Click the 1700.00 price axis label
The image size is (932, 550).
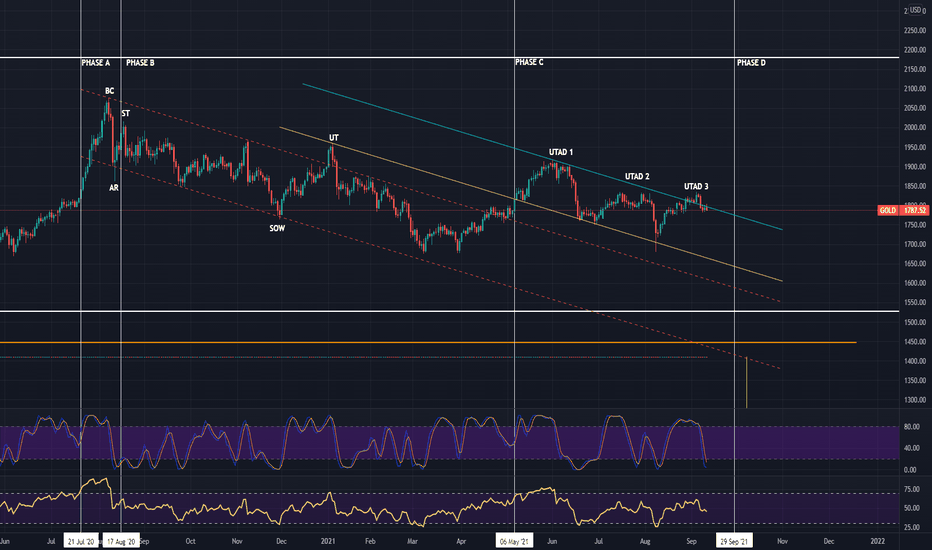coord(915,244)
